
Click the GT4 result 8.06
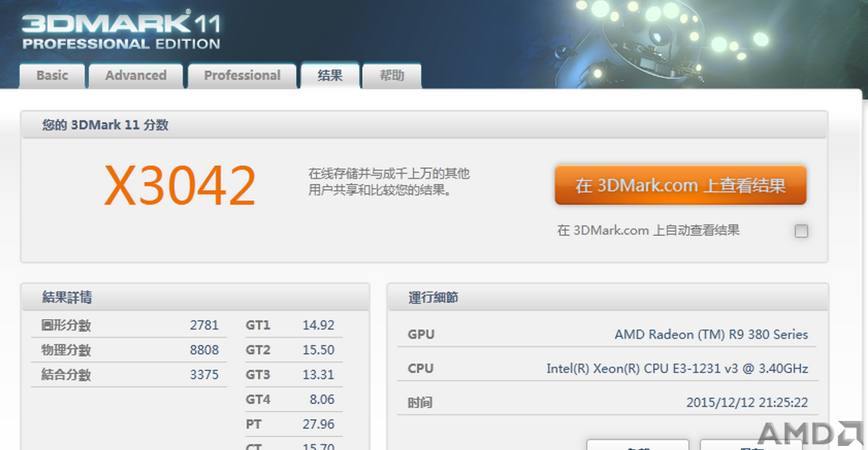322,399
